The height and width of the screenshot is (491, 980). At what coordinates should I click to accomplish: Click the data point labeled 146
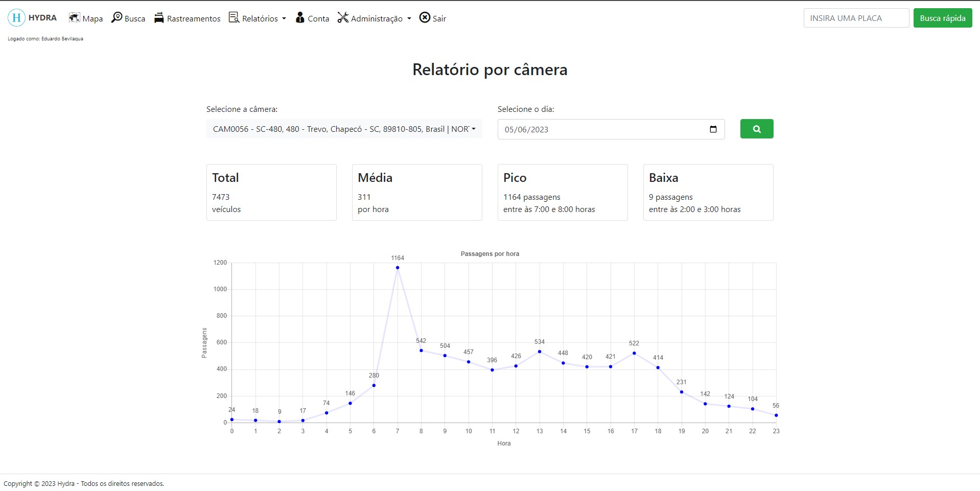(x=350, y=403)
